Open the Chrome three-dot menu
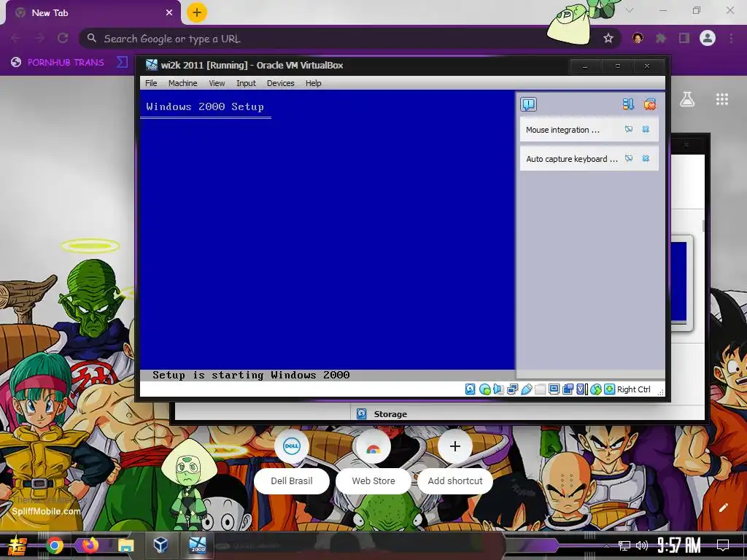 coord(731,38)
